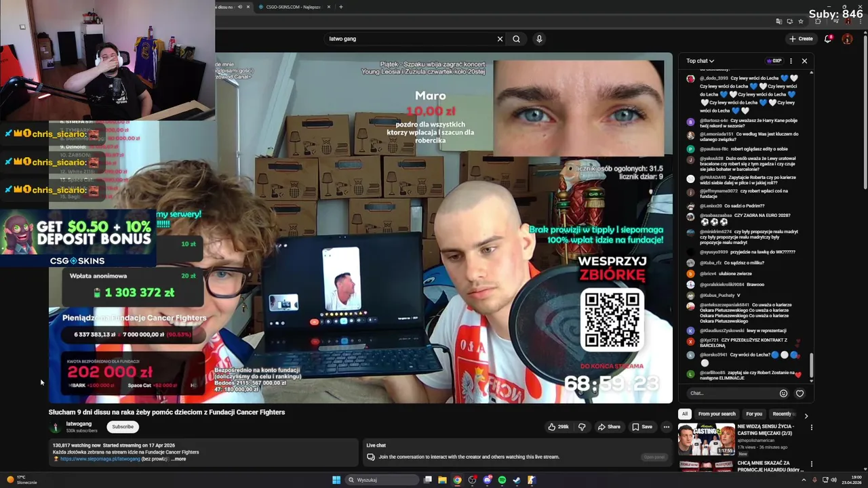
Task: Open File Explorer from the taskbar
Action: coord(442,480)
